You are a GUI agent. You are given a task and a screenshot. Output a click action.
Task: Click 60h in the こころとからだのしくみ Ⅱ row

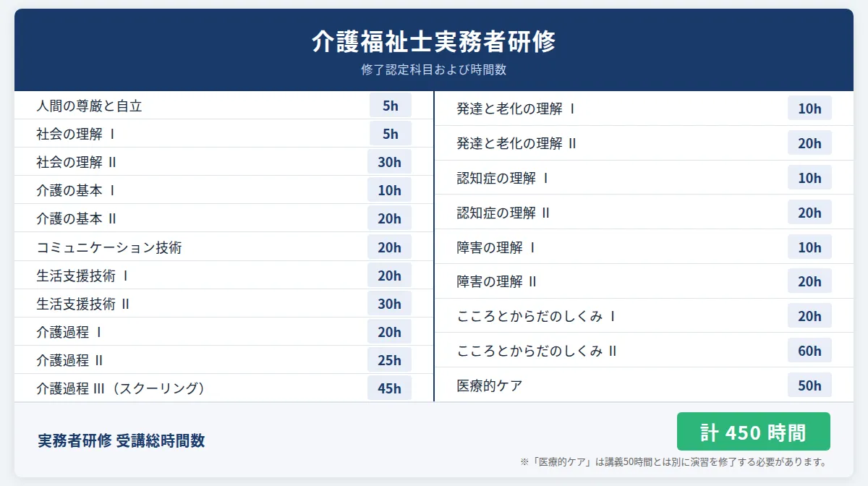(809, 351)
